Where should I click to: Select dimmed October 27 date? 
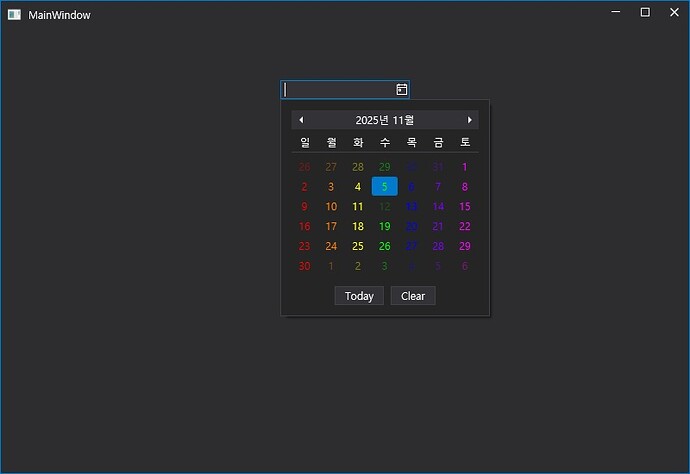(x=331, y=167)
